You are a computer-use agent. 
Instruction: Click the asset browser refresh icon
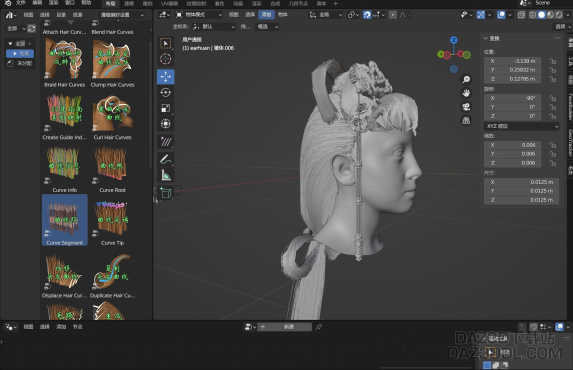click(31, 28)
